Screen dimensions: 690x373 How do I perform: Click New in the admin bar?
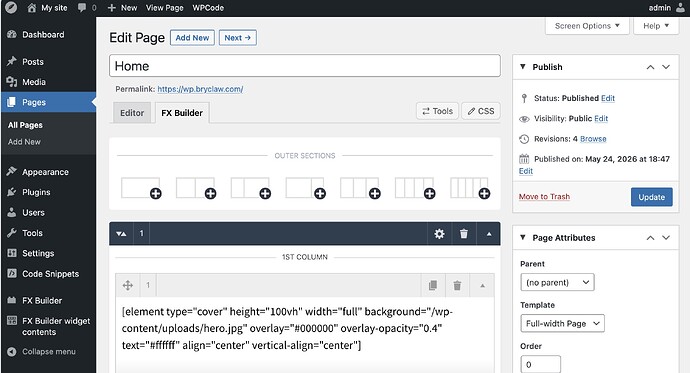coord(122,7)
